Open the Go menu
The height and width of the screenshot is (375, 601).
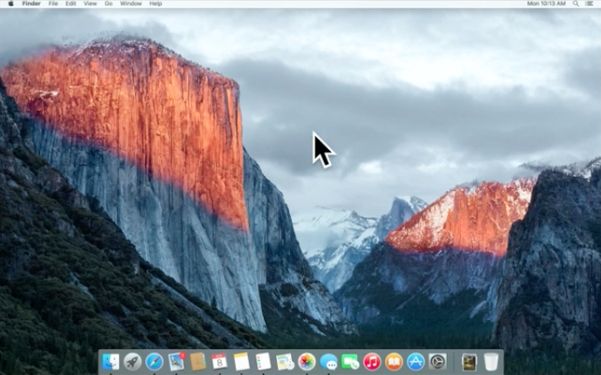(x=108, y=3)
